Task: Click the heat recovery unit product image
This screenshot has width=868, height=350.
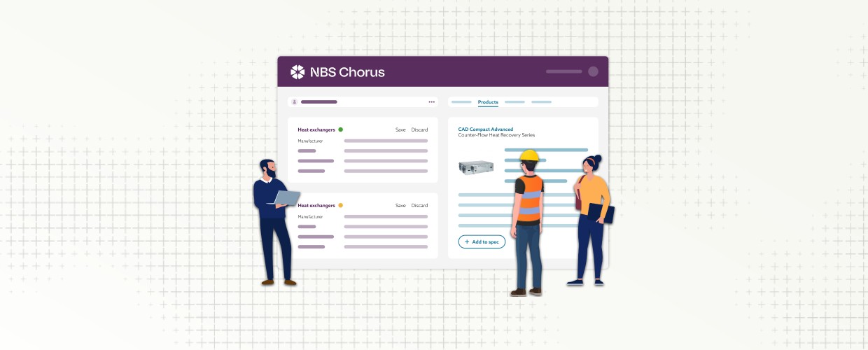Action: 476,168
